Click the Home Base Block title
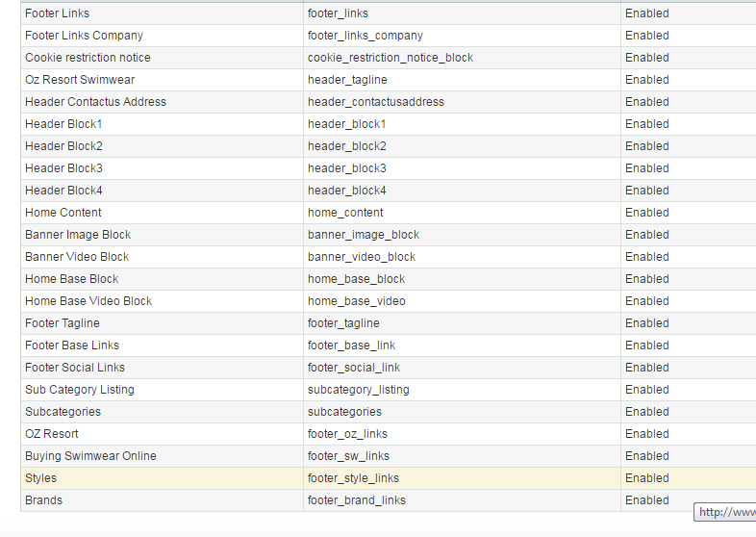 coord(71,279)
